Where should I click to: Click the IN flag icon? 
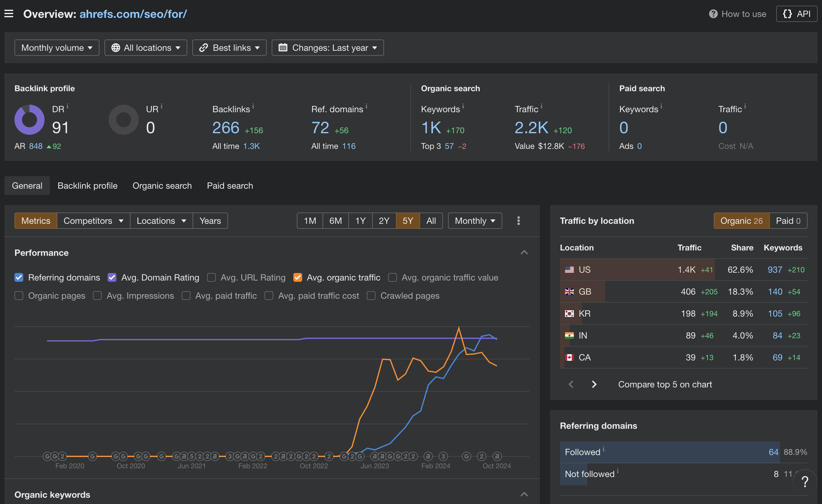click(569, 335)
